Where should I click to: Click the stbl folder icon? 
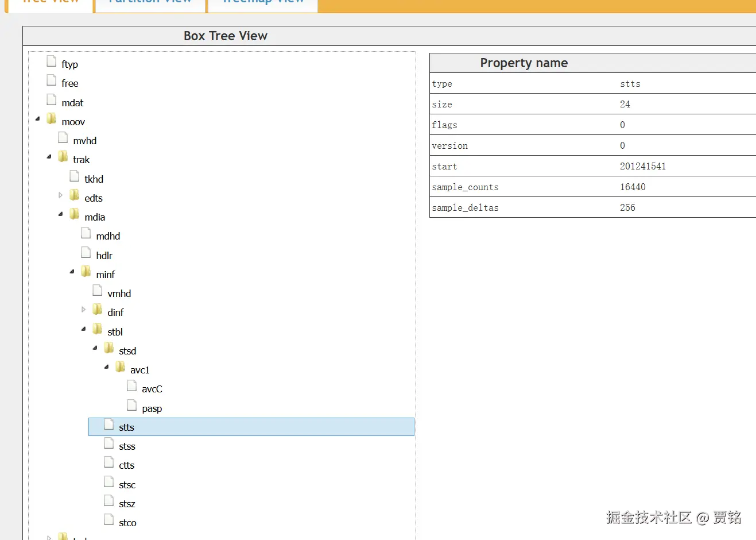coord(98,329)
